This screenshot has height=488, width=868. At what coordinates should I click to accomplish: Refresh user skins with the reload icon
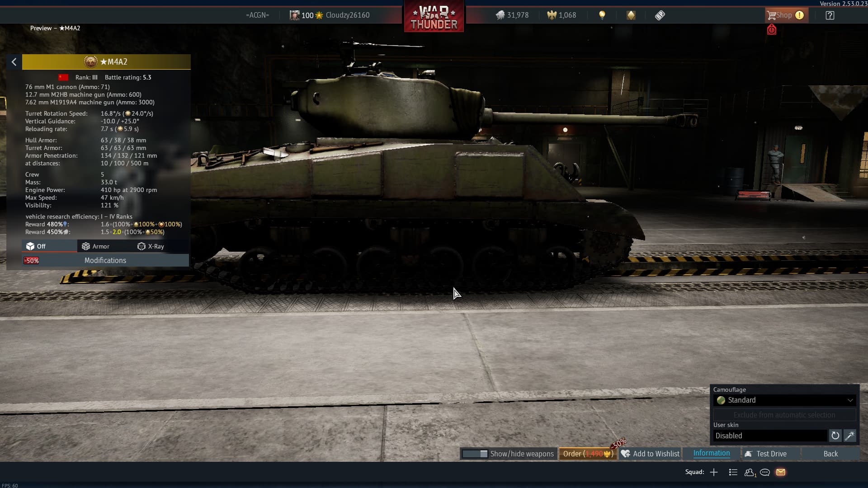pyautogui.click(x=835, y=436)
